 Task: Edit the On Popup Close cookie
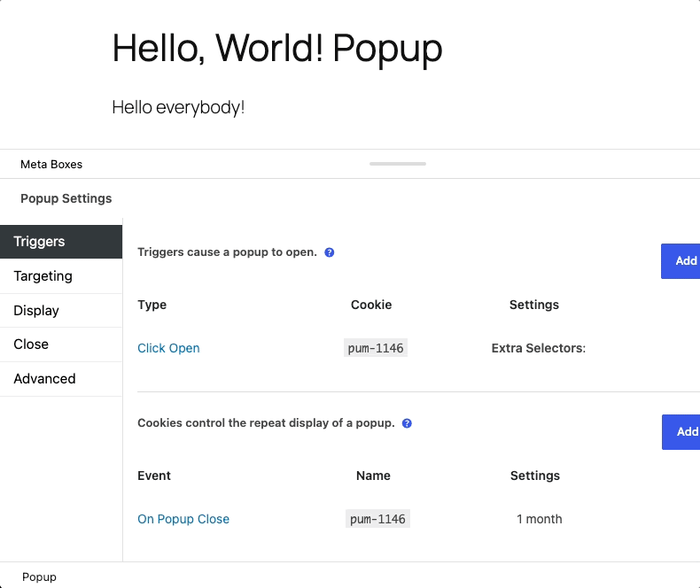(183, 519)
